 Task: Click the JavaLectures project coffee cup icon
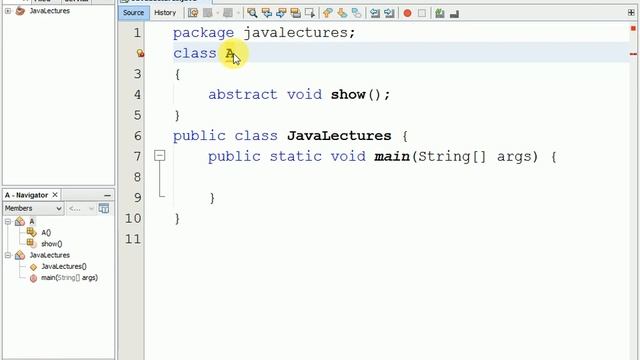[20, 11]
